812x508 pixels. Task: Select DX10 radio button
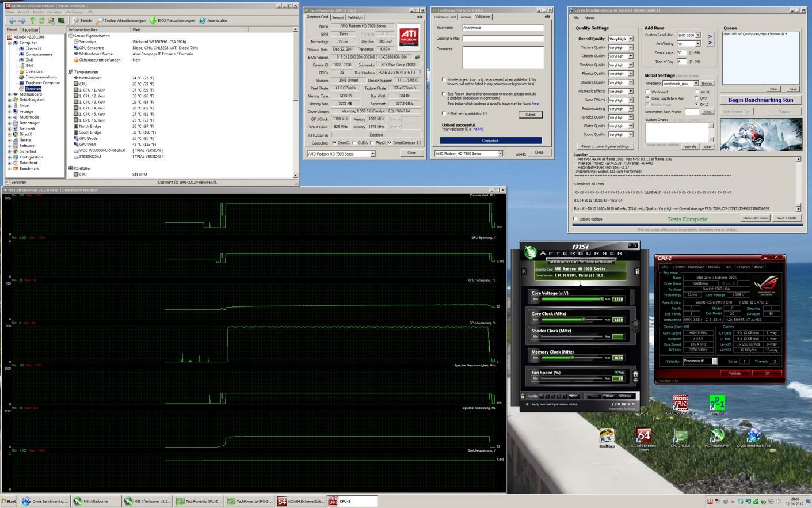[x=697, y=104]
